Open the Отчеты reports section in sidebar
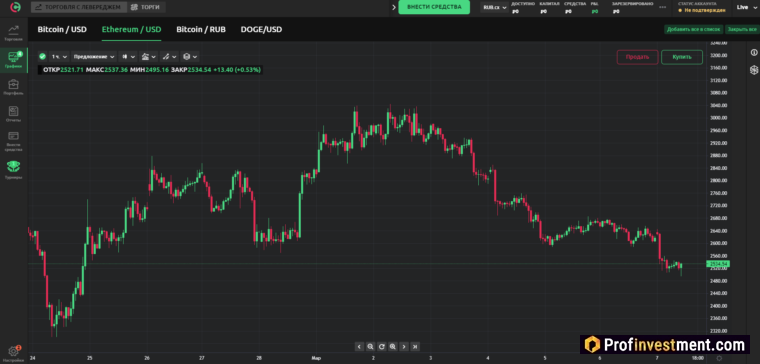This screenshot has width=760, height=364. (x=14, y=114)
